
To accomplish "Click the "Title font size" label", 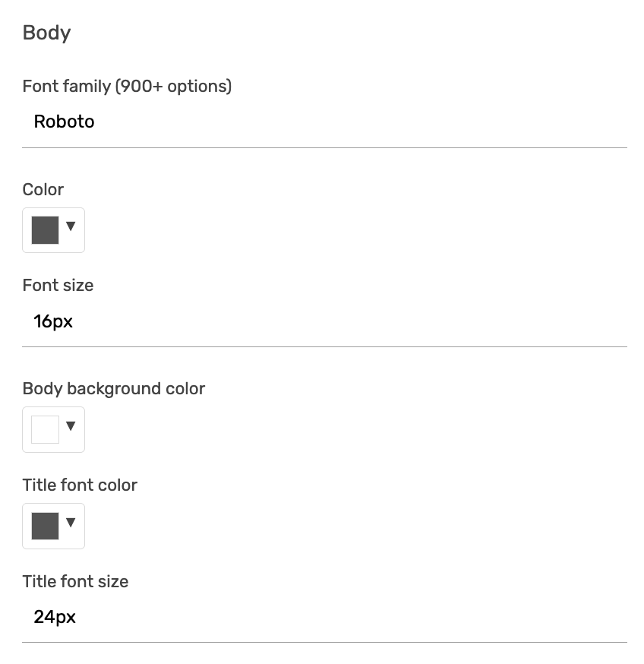I will (x=75, y=582).
